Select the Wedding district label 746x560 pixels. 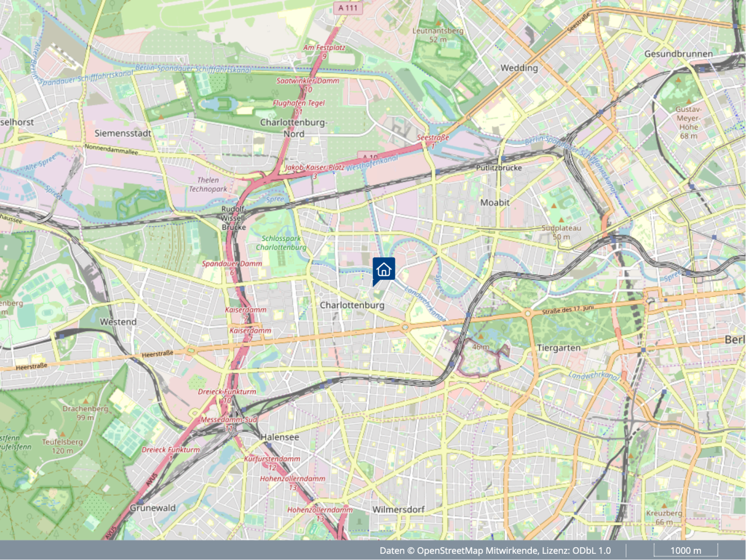click(519, 68)
